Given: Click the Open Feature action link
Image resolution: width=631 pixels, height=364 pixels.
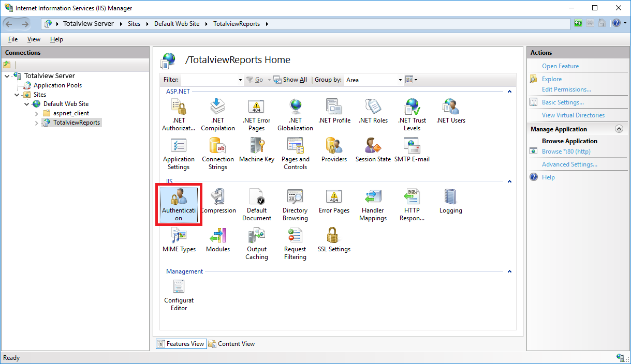Looking at the screenshot, I should (560, 66).
